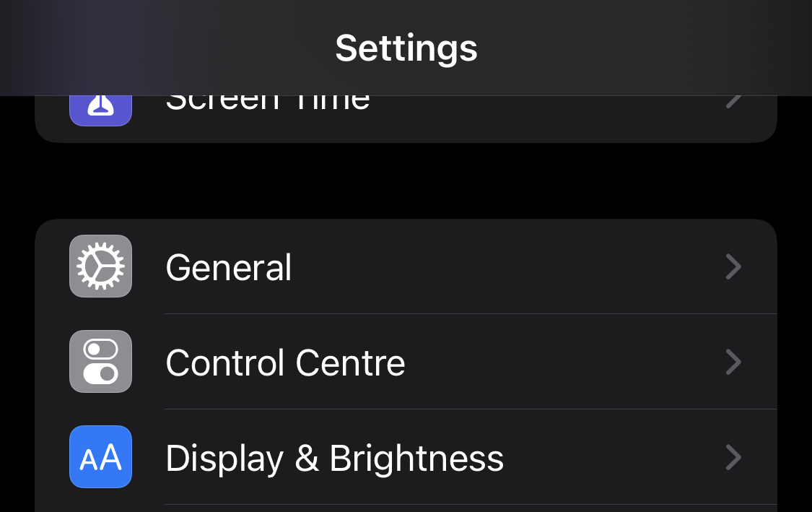The height and width of the screenshot is (512, 812).
Task: Tap the Settings title in header
Action: [406, 48]
